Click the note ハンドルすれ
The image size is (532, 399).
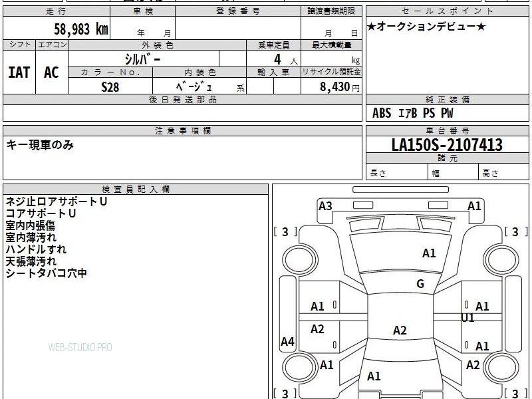[36, 249]
